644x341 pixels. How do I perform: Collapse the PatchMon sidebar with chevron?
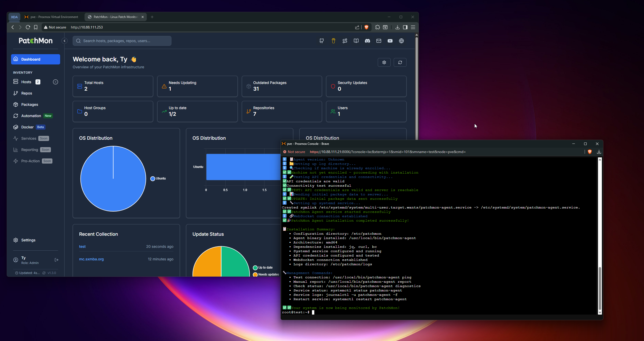pyautogui.click(x=65, y=41)
